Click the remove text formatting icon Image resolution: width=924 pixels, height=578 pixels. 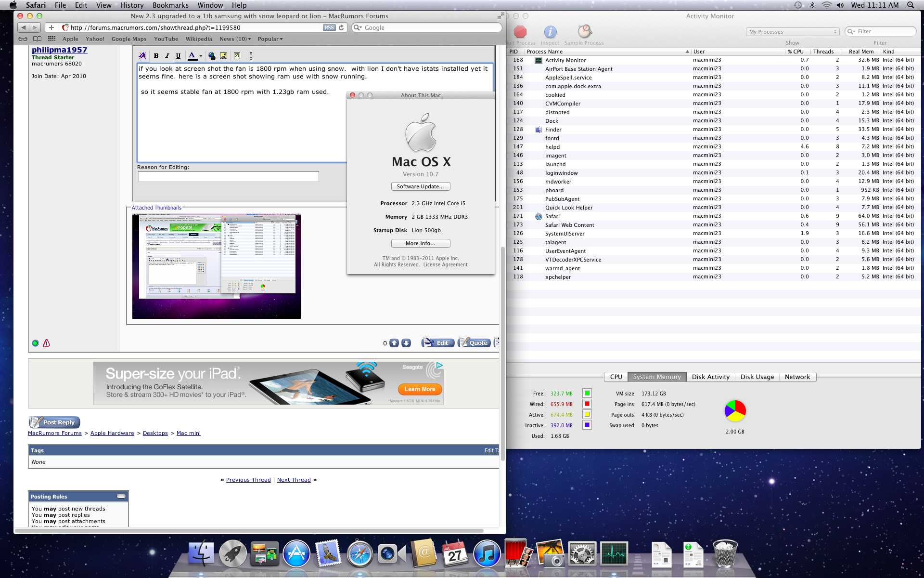142,56
